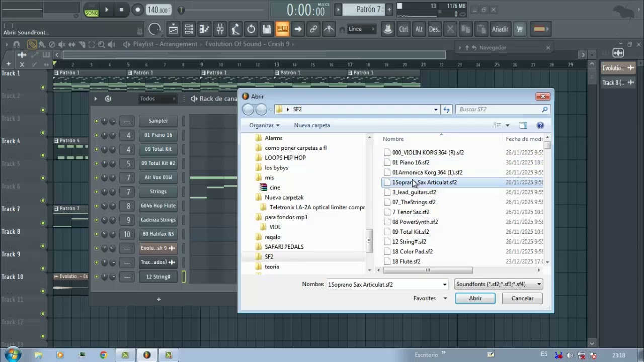Viewport: 644px width, 362px height.
Task: Select the pencil draw tool in playlist
Action: (32, 44)
